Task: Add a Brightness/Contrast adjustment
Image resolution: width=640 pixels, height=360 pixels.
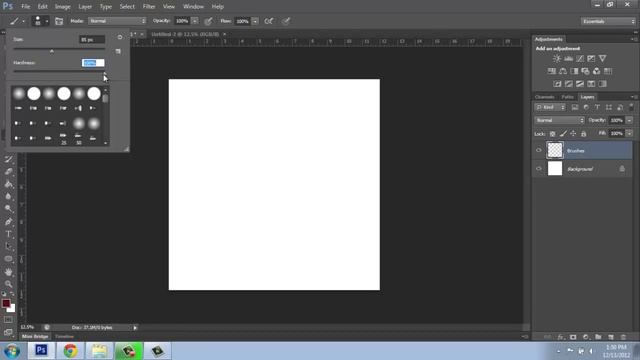Action: pos(557,59)
